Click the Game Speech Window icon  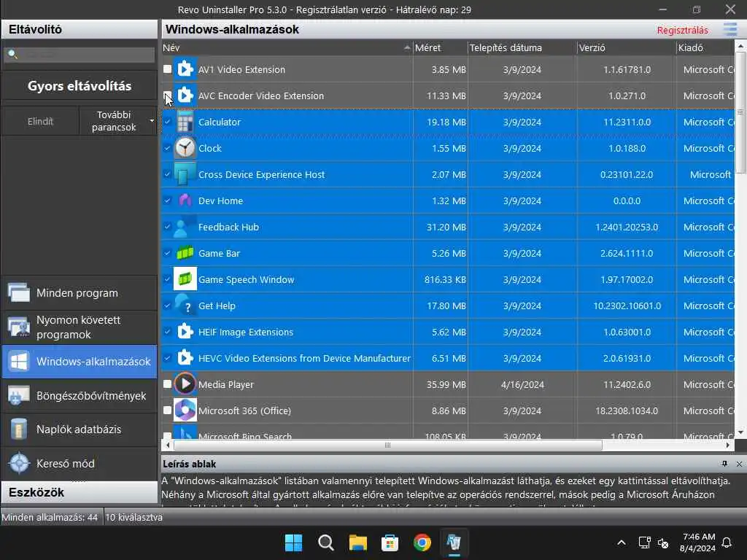pyautogui.click(x=185, y=279)
